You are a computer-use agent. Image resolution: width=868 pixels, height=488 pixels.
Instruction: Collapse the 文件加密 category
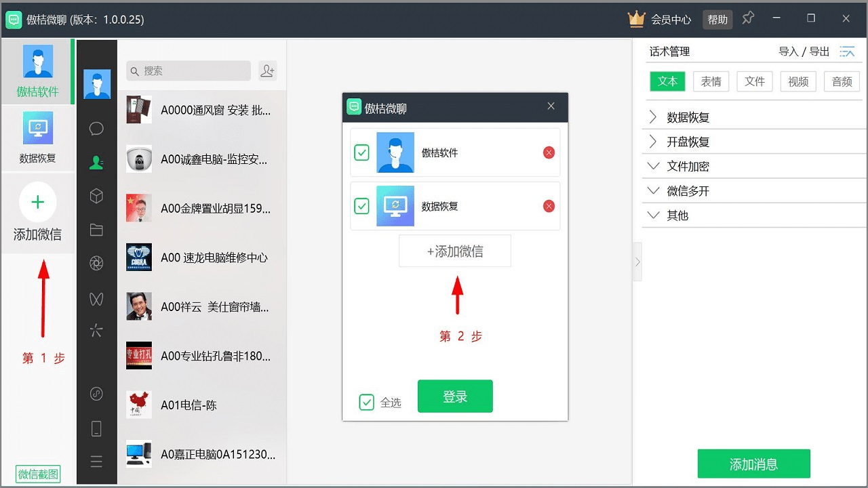click(x=653, y=166)
